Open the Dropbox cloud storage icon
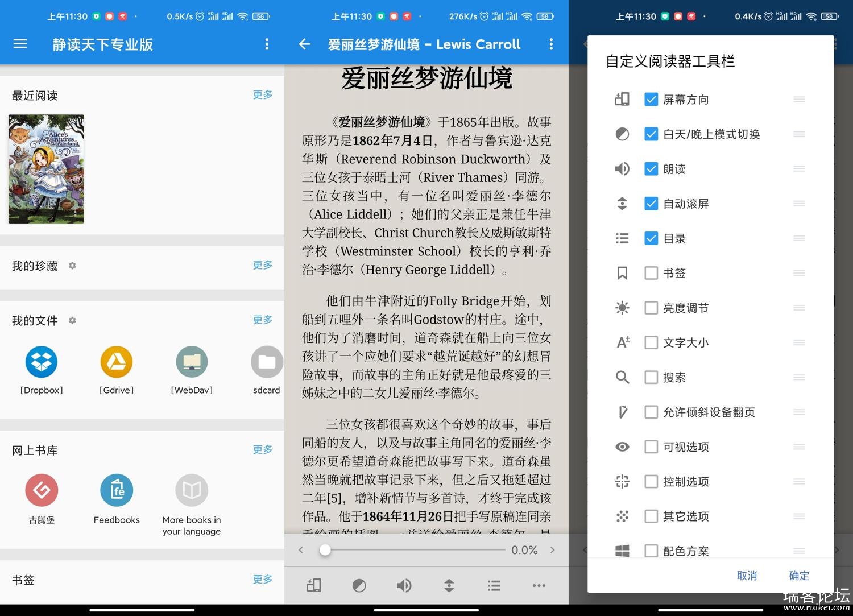Viewport: 853px width, 616px height. (42, 362)
